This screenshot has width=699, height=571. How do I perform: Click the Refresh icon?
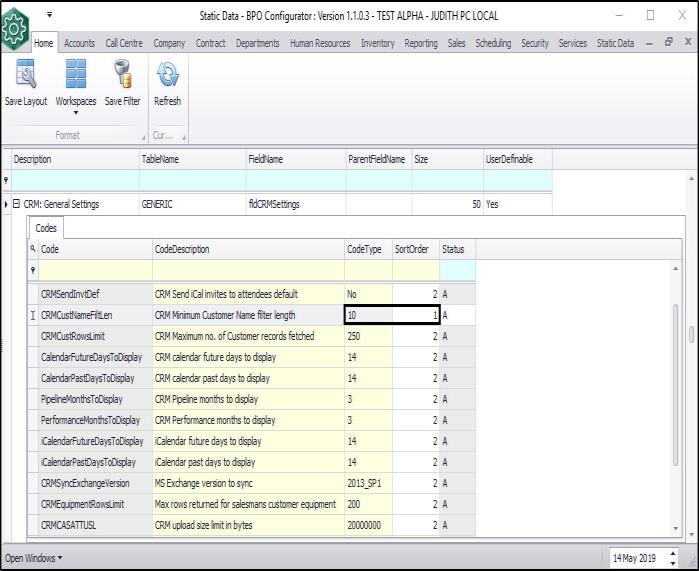167,77
